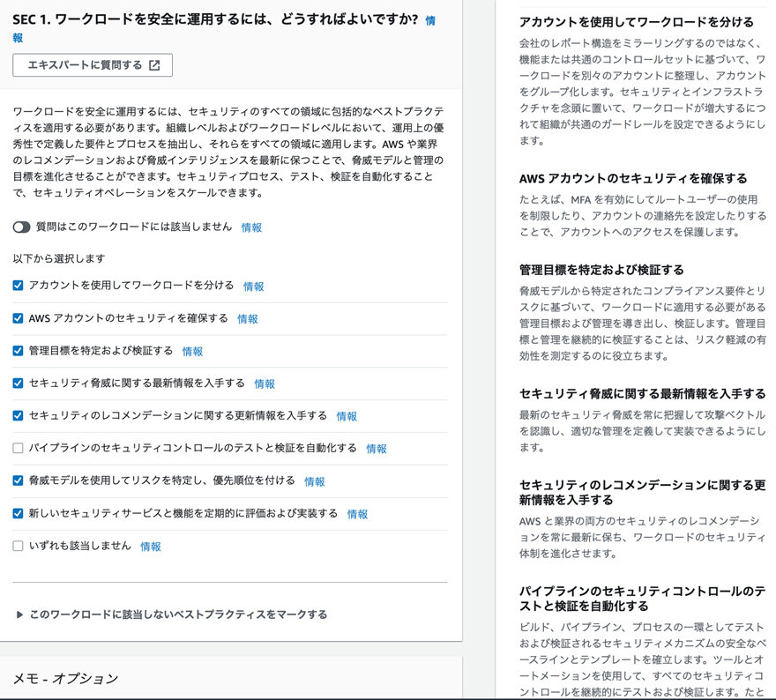The height and width of the screenshot is (700, 776).
Task: Open 情報 link for セキュリティ脅威に関する最新情報を入手する
Action: tap(265, 384)
